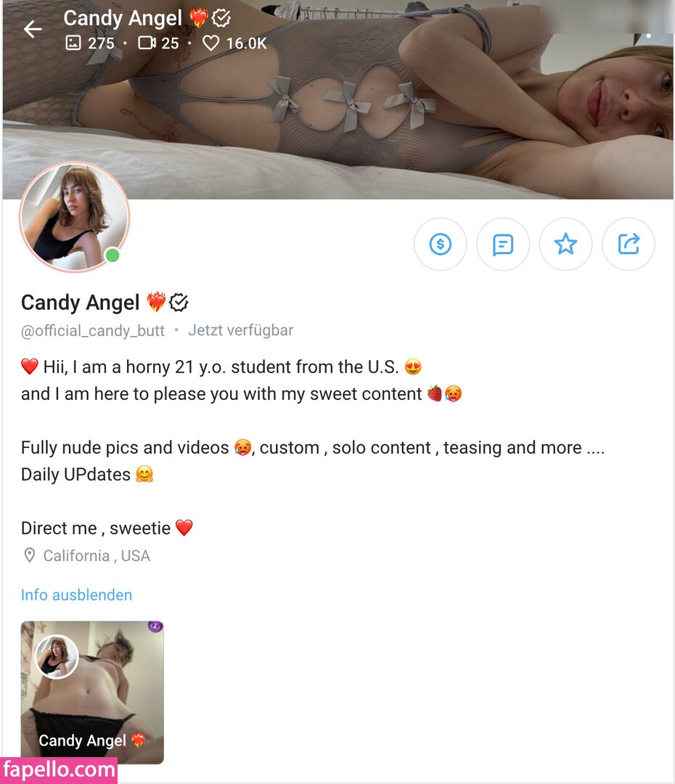675x784 pixels.
Task: Open the 25 videos count icon
Action: coord(147,43)
